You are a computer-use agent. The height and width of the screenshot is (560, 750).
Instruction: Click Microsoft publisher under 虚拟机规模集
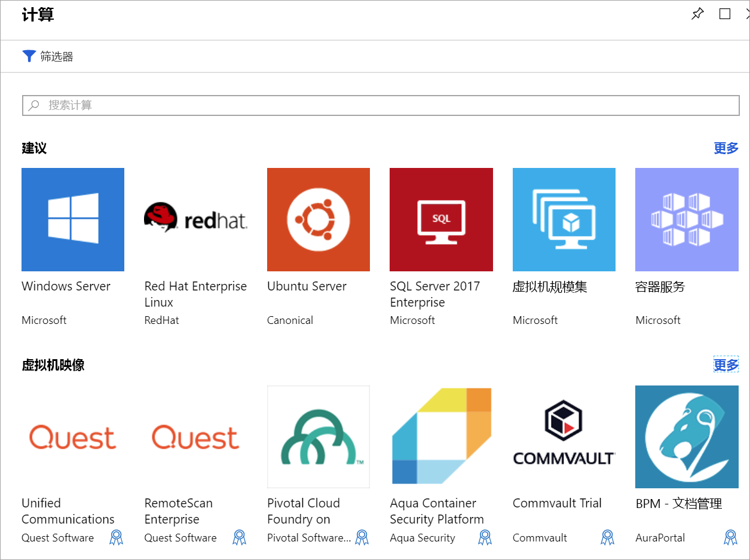coord(535,320)
